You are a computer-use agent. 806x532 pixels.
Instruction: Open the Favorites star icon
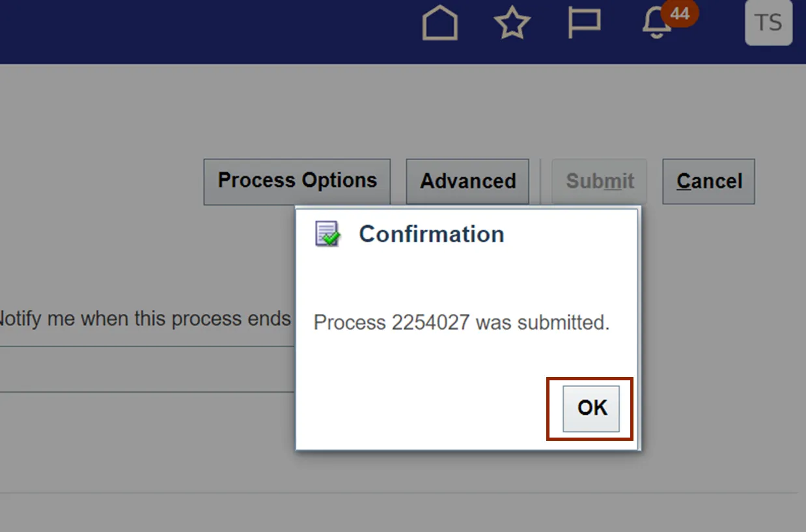(x=512, y=24)
